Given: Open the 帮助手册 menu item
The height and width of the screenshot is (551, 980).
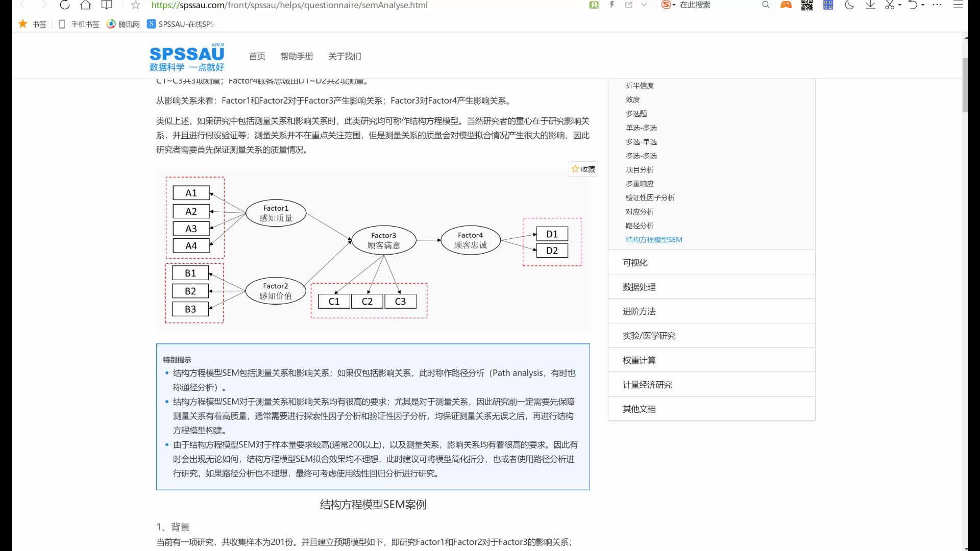Looking at the screenshot, I should (297, 56).
